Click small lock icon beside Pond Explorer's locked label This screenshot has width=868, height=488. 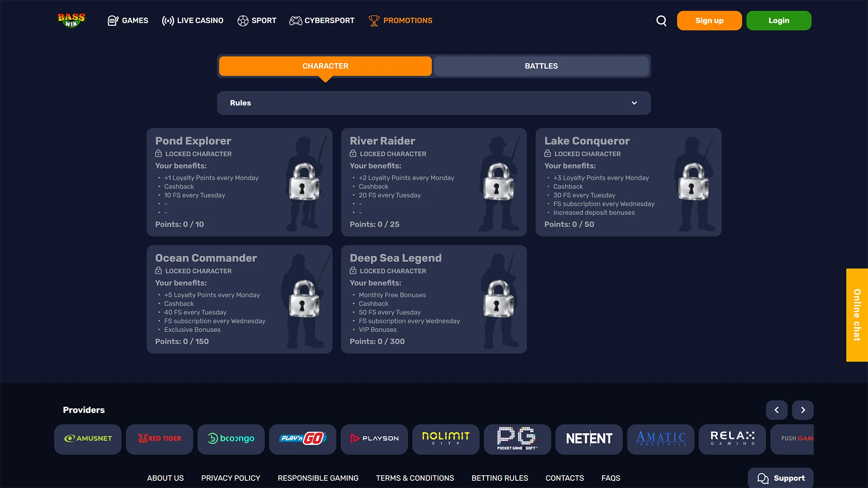(x=158, y=154)
